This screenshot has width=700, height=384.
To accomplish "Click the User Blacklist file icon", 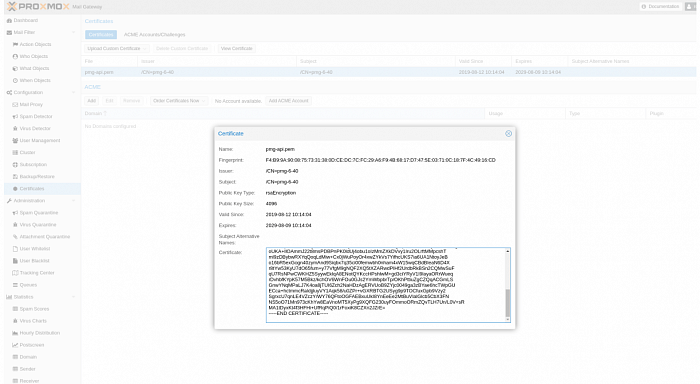I will coord(15,261).
